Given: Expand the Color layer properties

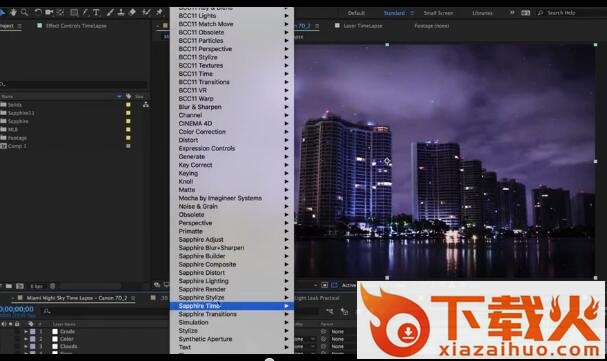Looking at the screenshot, I should [26, 339].
